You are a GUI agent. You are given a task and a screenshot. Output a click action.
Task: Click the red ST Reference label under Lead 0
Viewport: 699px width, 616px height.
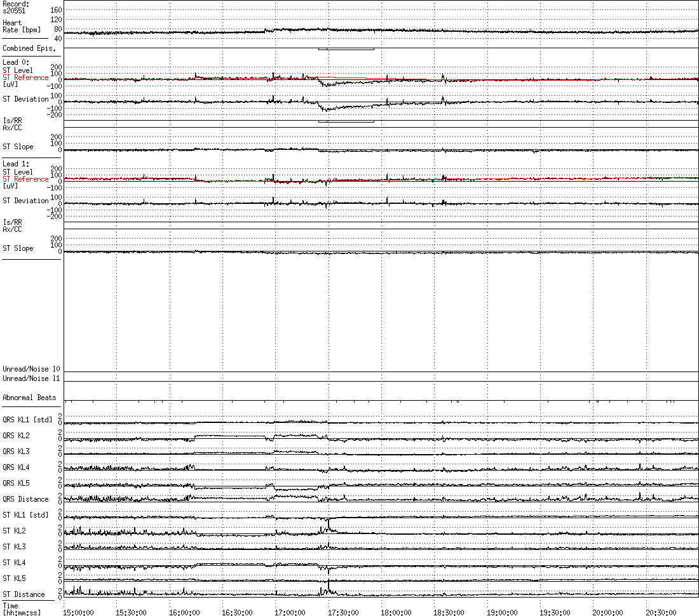pyautogui.click(x=25, y=77)
